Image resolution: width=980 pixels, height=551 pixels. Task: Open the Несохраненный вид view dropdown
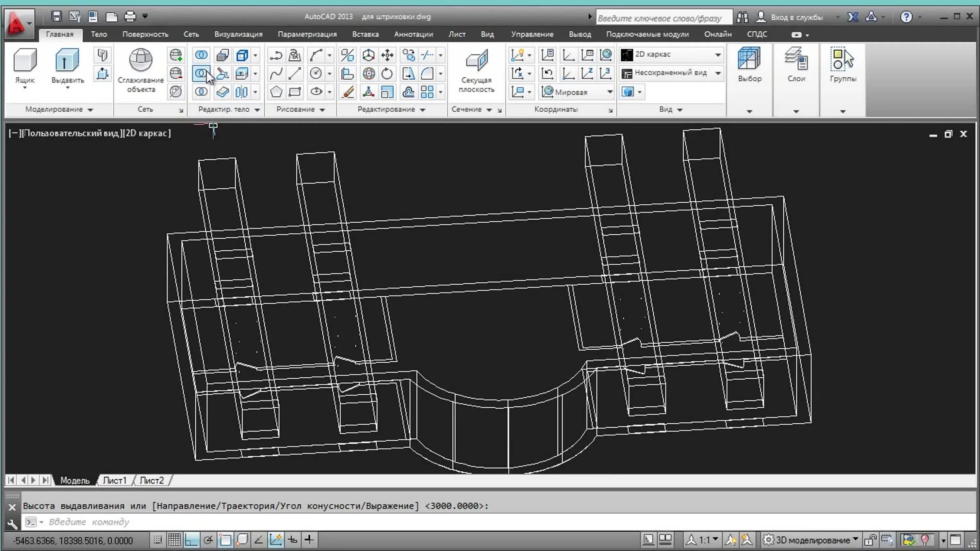click(717, 73)
